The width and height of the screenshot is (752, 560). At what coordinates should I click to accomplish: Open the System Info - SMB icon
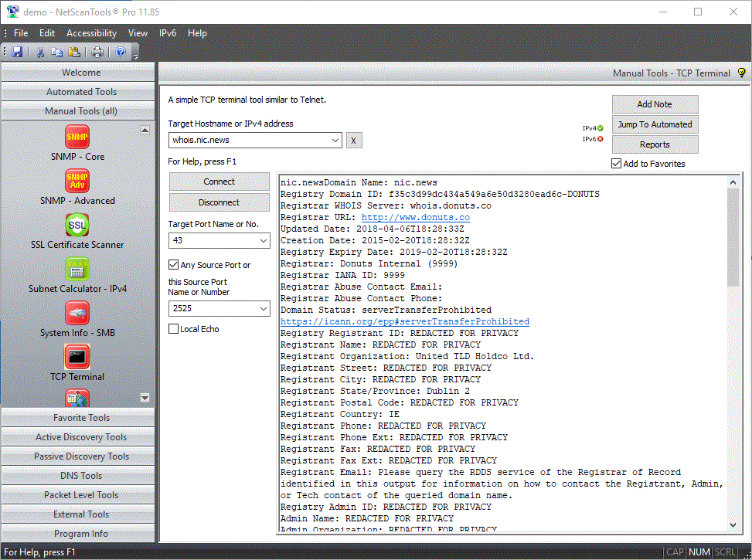(x=77, y=313)
